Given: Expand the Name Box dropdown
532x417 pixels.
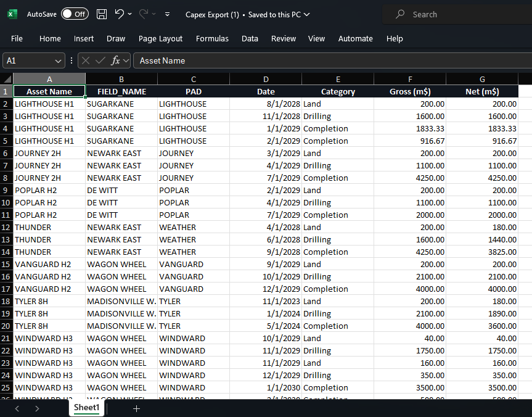Looking at the screenshot, I should tap(59, 60).
